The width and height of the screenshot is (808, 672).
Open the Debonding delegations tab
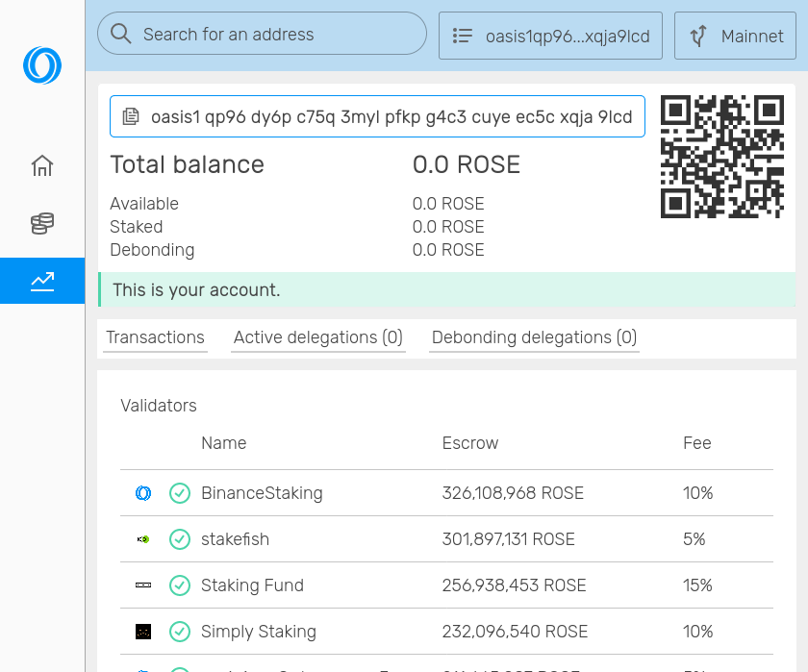click(534, 337)
